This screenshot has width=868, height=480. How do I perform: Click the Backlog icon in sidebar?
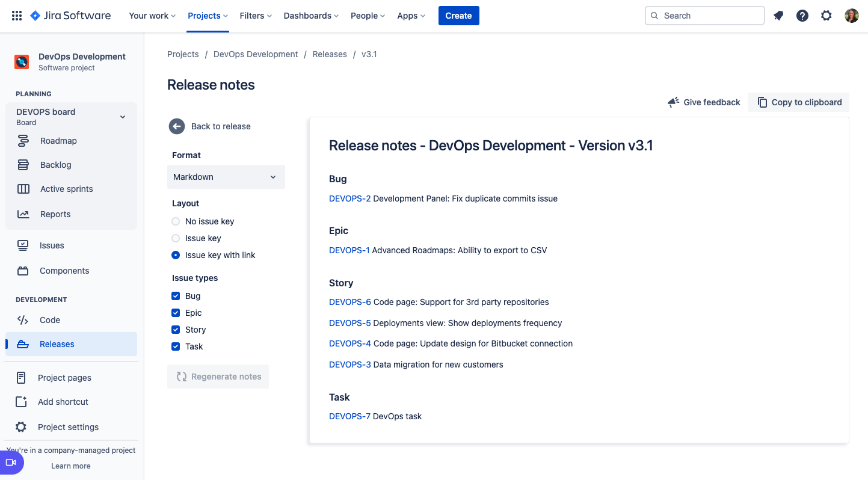click(x=23, y=165)
